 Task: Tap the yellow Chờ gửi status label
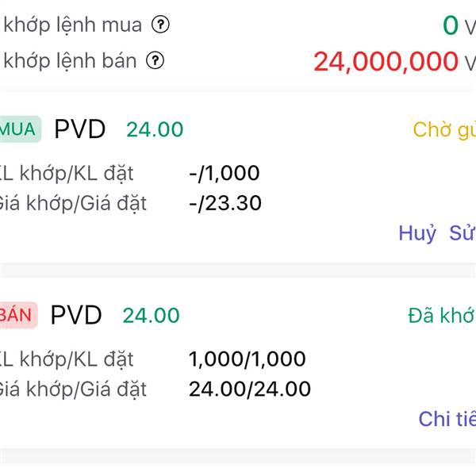[444, 130]
